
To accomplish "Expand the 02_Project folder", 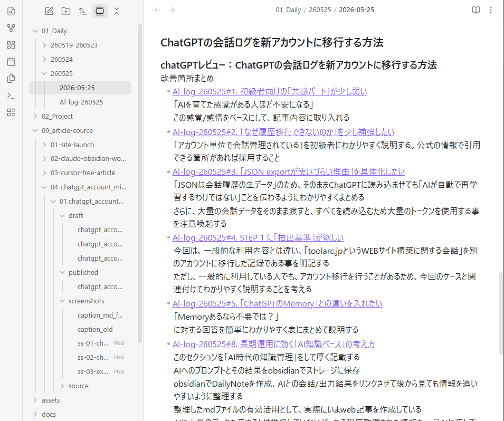I will 35,117.
